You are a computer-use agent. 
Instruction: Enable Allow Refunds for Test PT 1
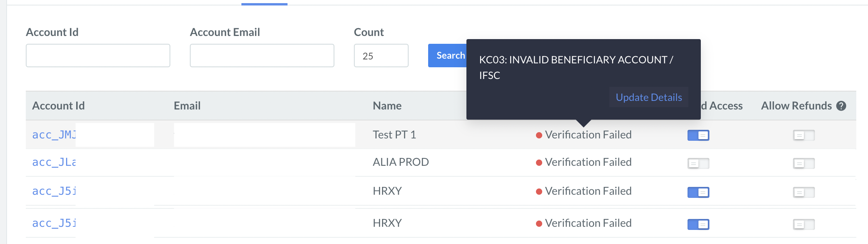(804, 135)
